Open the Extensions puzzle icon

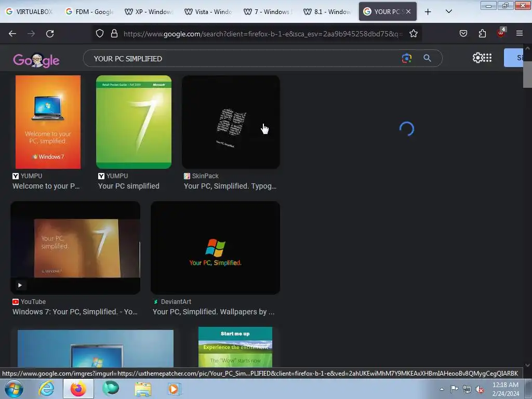(x=482, y=33)
